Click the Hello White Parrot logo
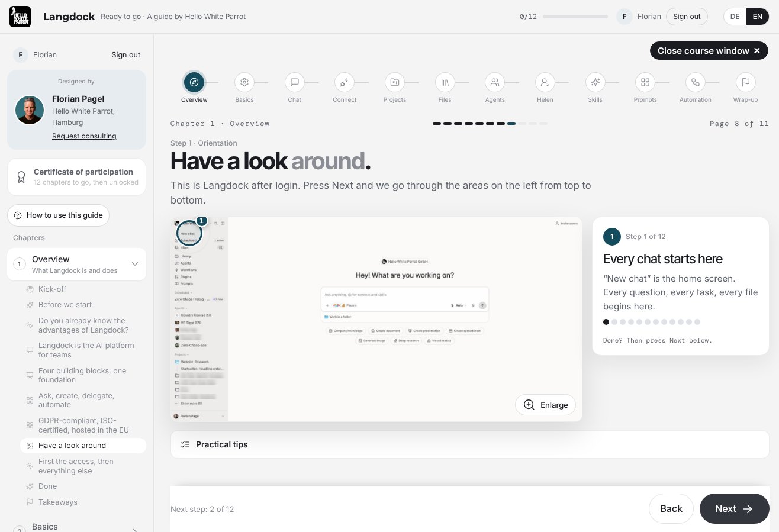This screenshot has width=779, height=532. [20, 17]
